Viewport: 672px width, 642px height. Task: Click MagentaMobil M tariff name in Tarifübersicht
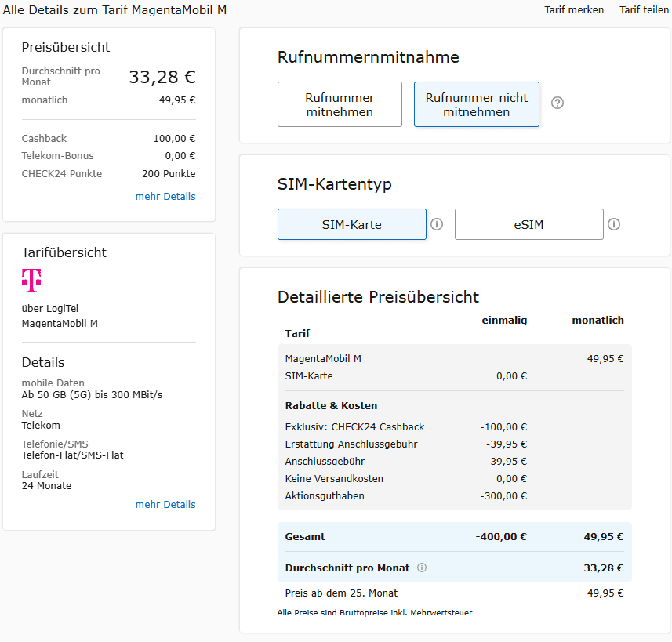pos(60,323)
